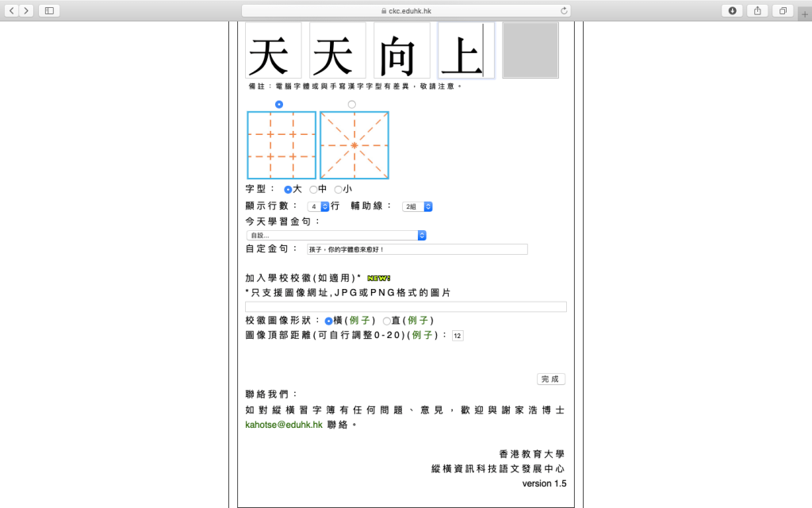Choose the 小 small font size
Screen dimensions: 812x508
[339, 190]
